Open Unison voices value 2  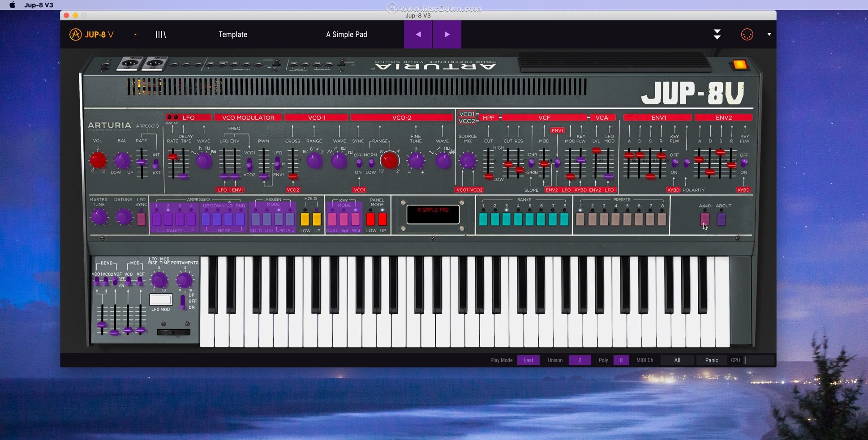(x=580, y=360)
